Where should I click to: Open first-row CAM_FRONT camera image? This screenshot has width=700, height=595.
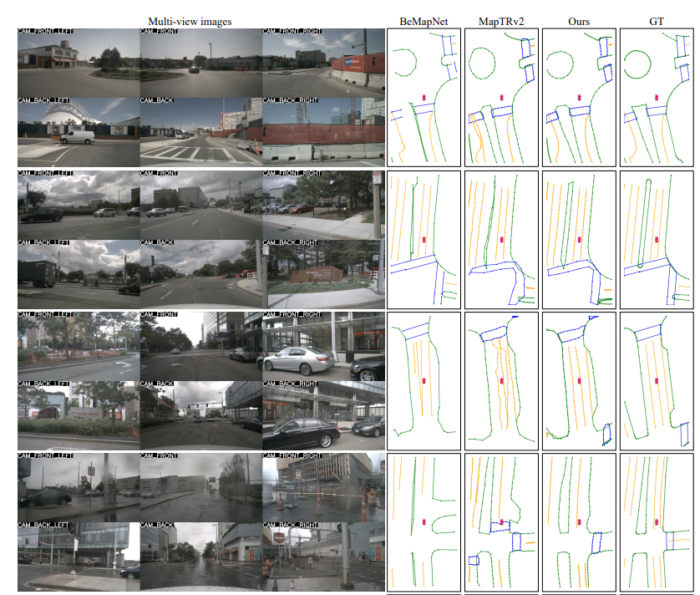coord(200,62)
